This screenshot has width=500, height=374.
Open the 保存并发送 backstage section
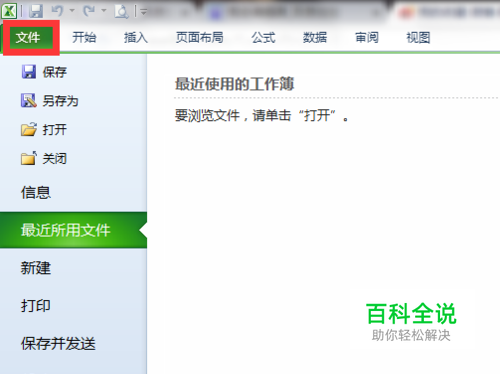click(58, 343)
